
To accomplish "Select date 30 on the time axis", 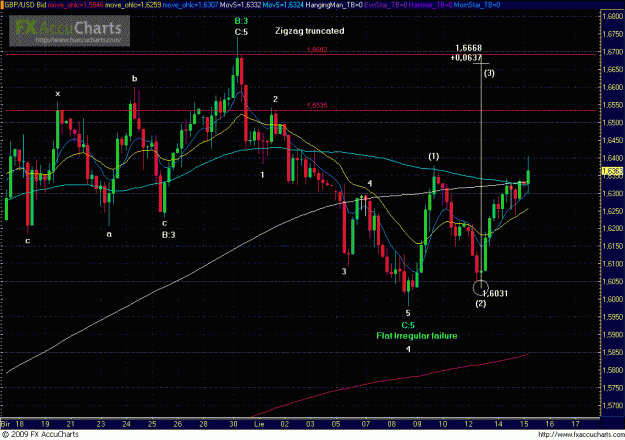I will [x=233, y=424].
